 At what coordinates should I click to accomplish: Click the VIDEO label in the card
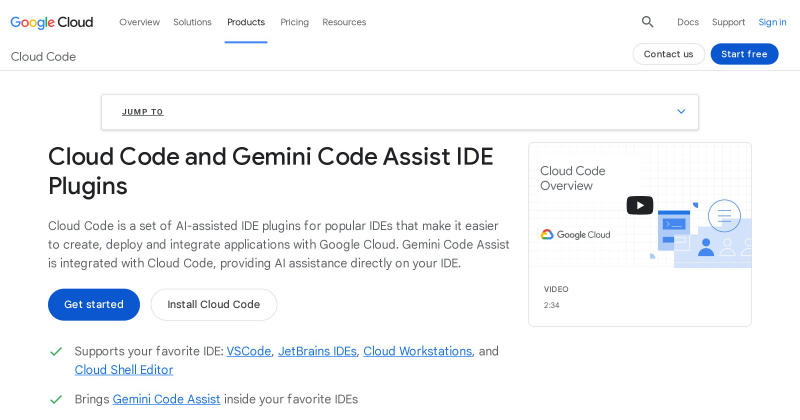(556, 289)
